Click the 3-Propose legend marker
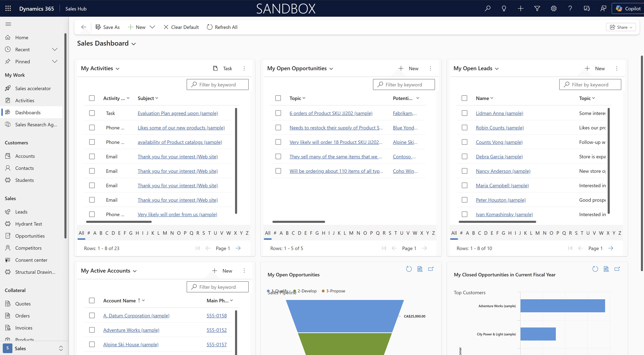Viewport: 644px width, 355px height. click(x=323, y=291)
